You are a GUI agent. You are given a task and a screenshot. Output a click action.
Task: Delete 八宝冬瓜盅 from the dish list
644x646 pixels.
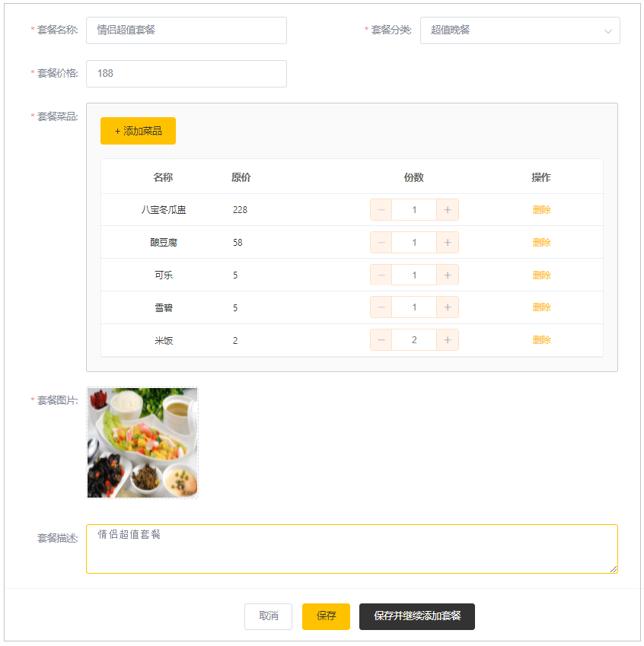(541, 210)
